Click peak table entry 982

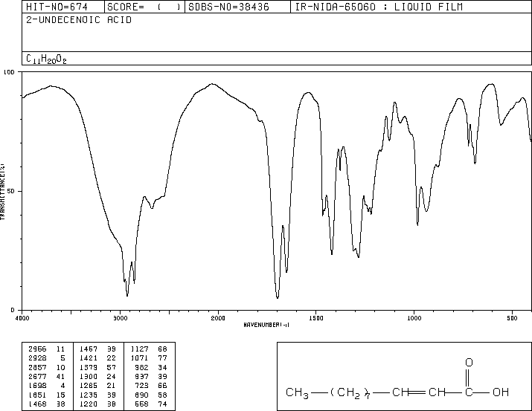tap(142, 367)
